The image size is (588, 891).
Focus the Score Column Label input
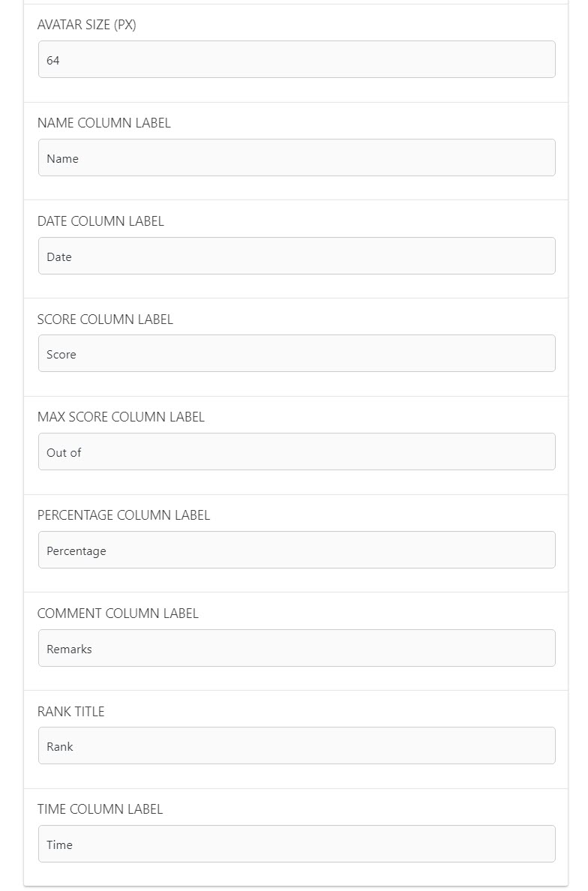pos(296,353)
